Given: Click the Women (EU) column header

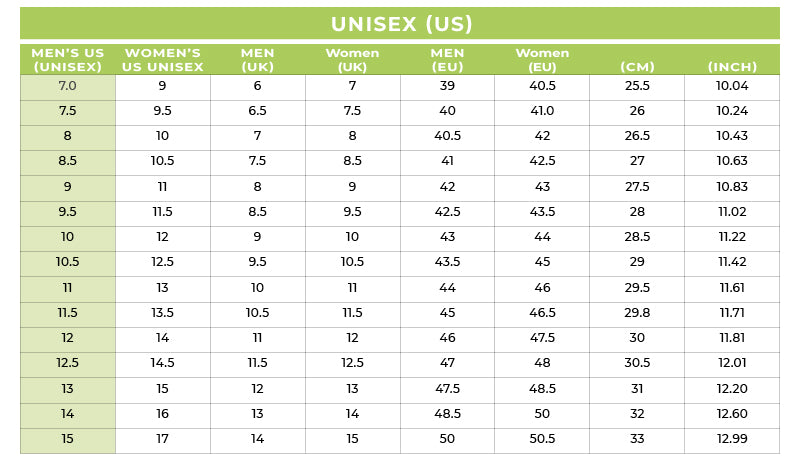Looking at the screenshot, I should tap(542, 59).
